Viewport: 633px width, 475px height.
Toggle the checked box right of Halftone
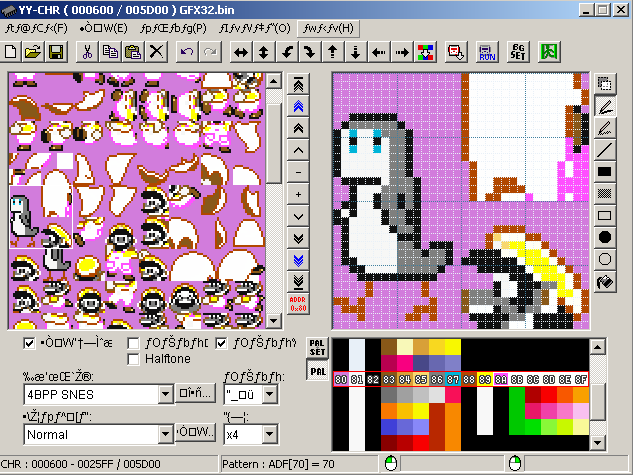point(223,344)
